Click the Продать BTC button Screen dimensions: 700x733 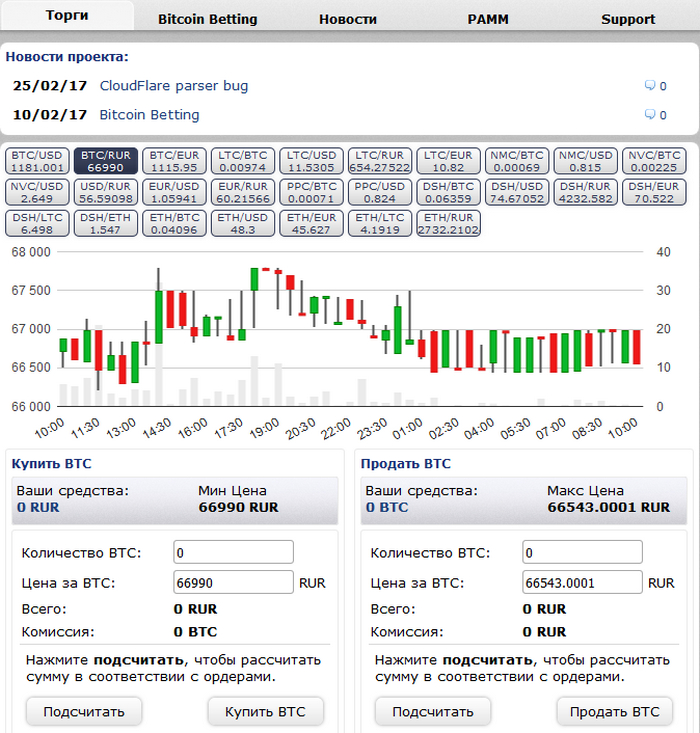(614, 711)
